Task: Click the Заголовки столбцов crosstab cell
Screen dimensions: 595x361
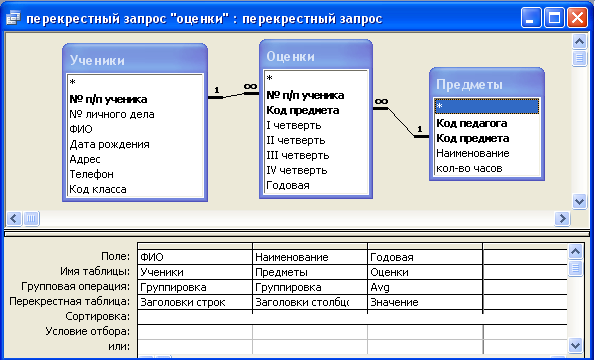Action: click(310, 302)
